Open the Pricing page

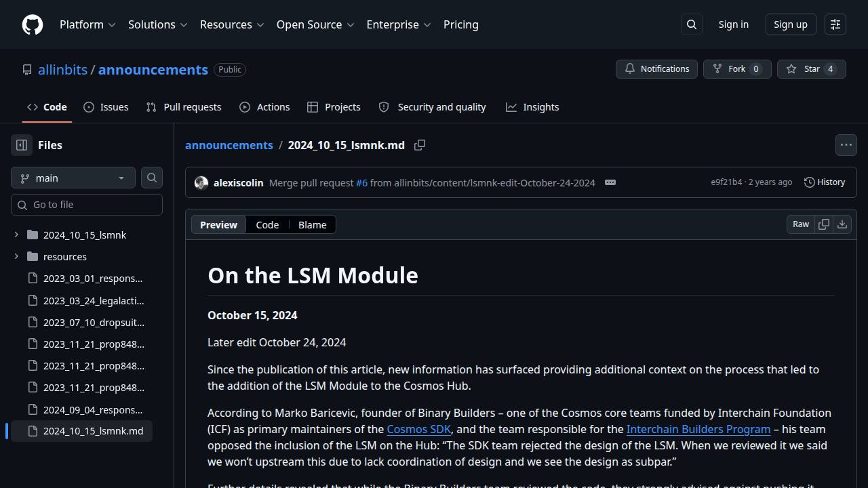pos(461,24)
